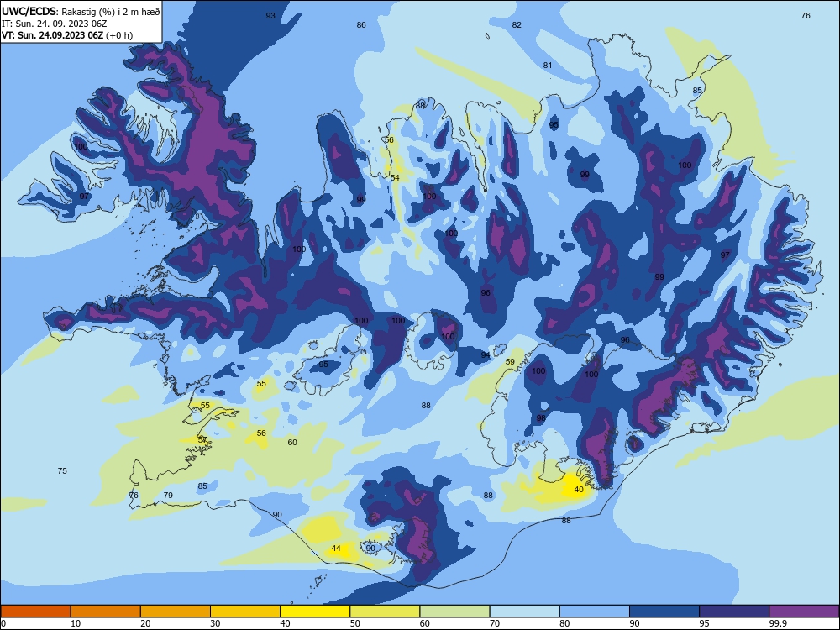The image size is (840, 630).
Task: Click the '70' legend scale label
Action: [495, 623]
